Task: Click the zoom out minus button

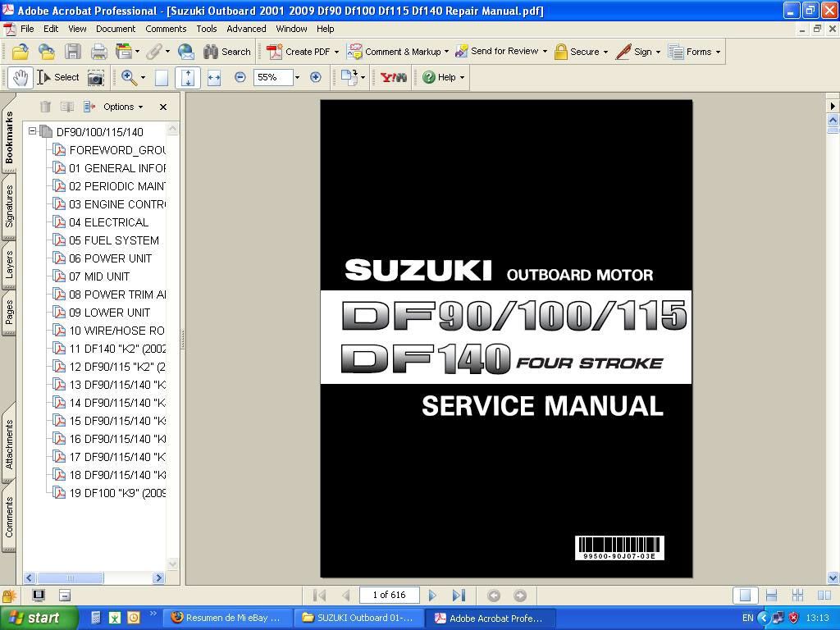Action: (x=240, y=77)
